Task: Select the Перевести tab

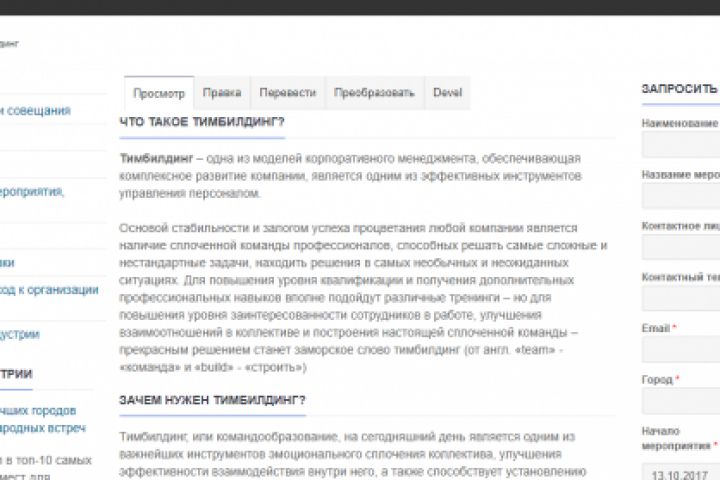Action: (x=287, y=93)
